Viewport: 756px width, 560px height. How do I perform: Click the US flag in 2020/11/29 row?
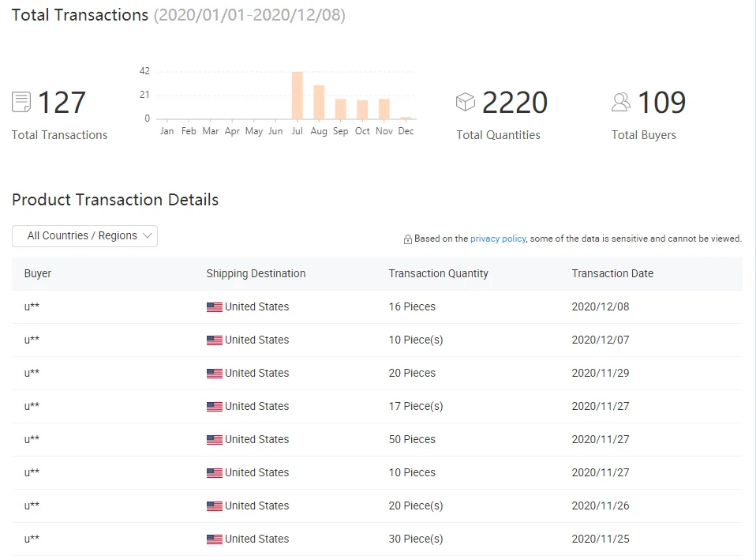(214, 374)
